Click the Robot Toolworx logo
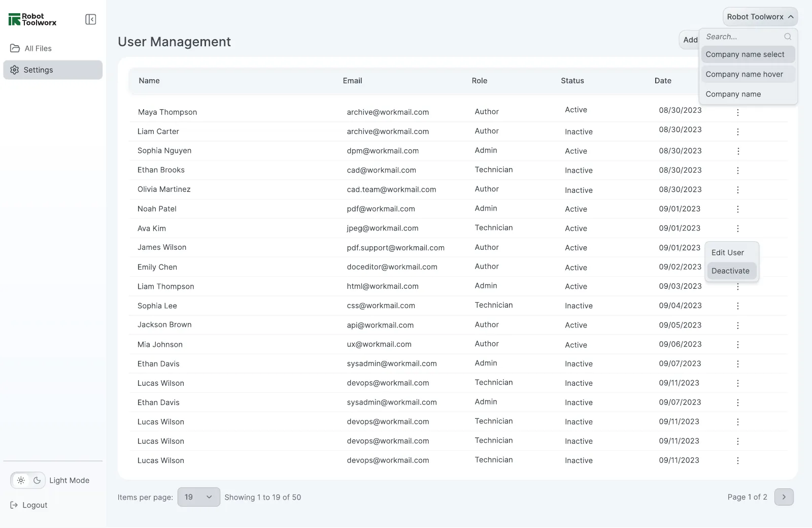 coord(32,19)
